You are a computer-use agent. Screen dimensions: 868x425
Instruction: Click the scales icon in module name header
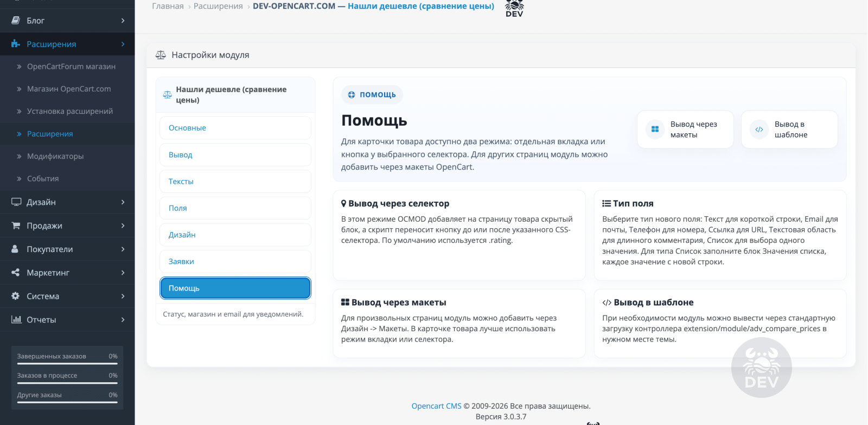pyautogui.click(x=168, y=95)
